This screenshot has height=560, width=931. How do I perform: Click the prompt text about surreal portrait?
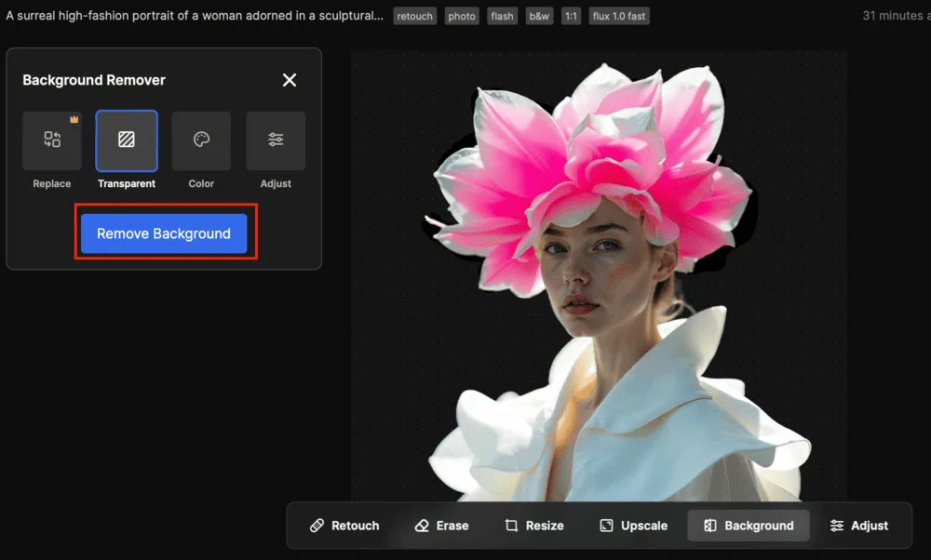coord(195,16)
